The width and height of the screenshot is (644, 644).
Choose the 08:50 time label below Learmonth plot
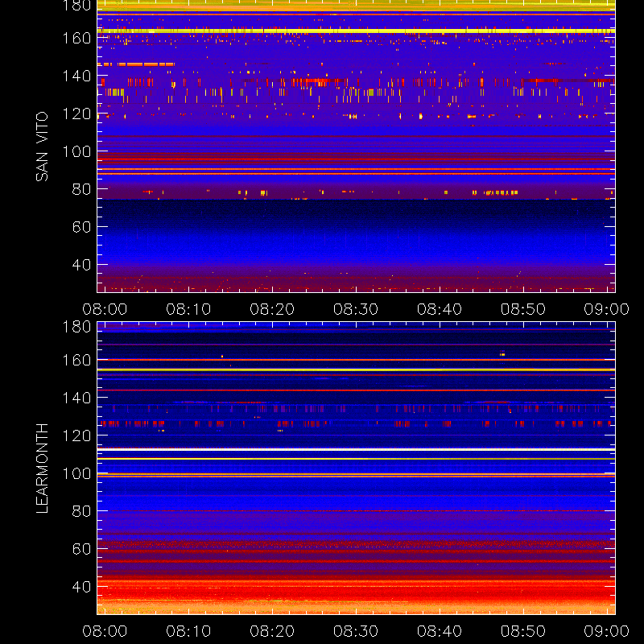click(523, 631)
